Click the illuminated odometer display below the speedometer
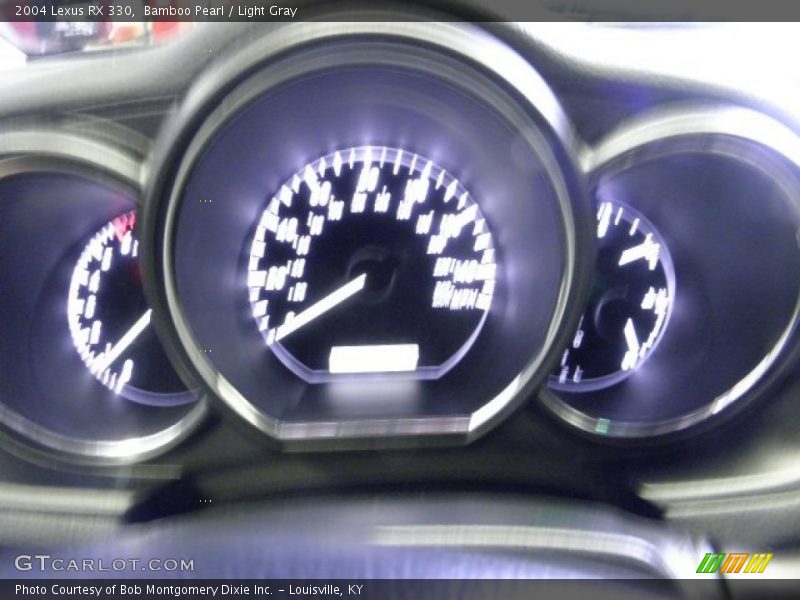Screen dimensions: 800x600 373,358
